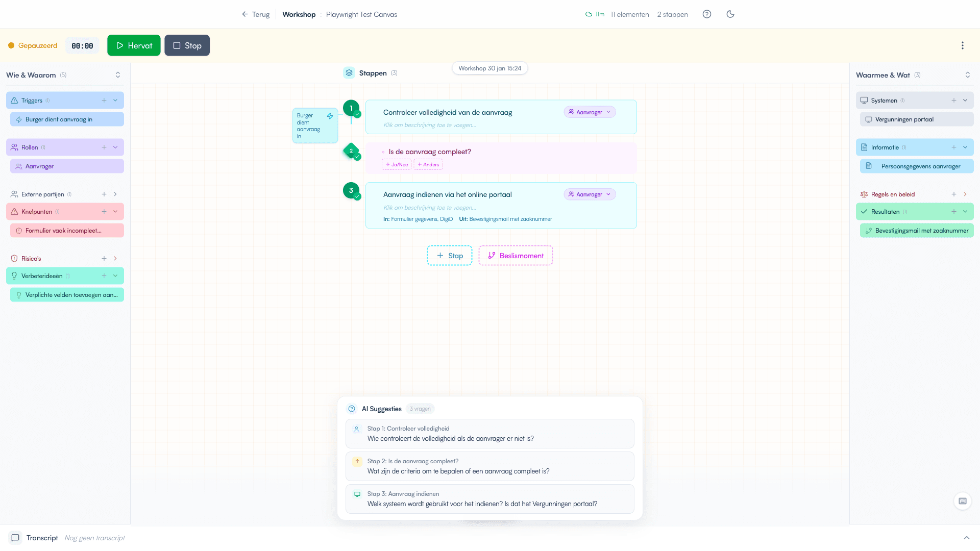980x551 pixels.
Task: Open the three-dot options menu
Action: coord(963,45)
